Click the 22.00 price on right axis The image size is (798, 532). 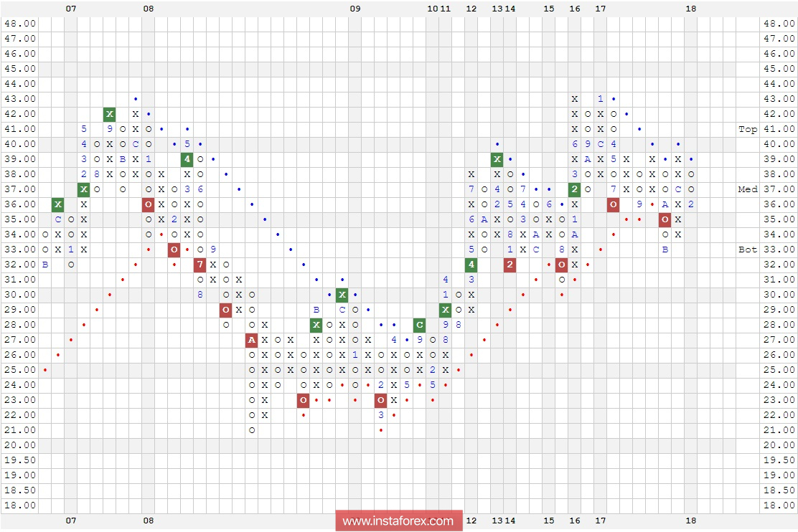click(779, 415)
